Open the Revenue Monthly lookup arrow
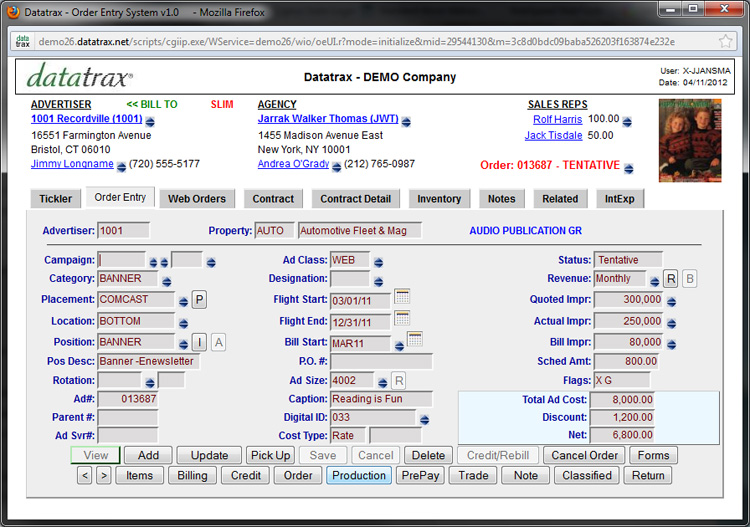The height and width of the screenshot is (527, 750). (x=655, y=282)
